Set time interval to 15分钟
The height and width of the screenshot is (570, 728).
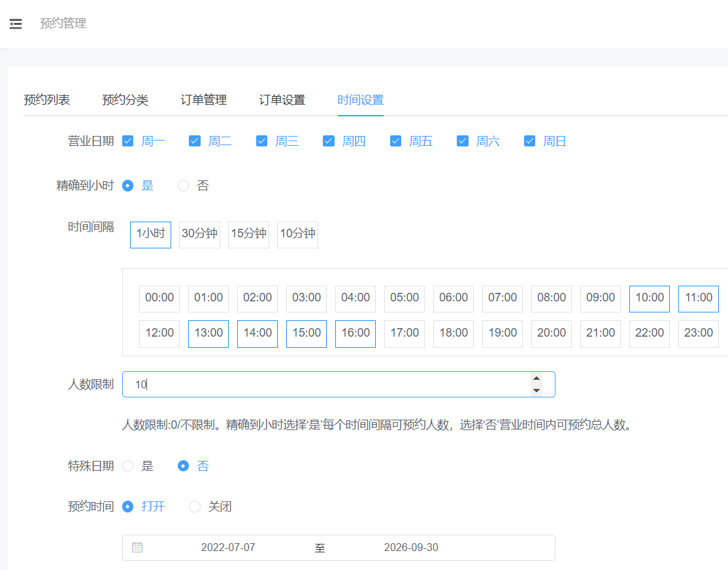(248, 235)
